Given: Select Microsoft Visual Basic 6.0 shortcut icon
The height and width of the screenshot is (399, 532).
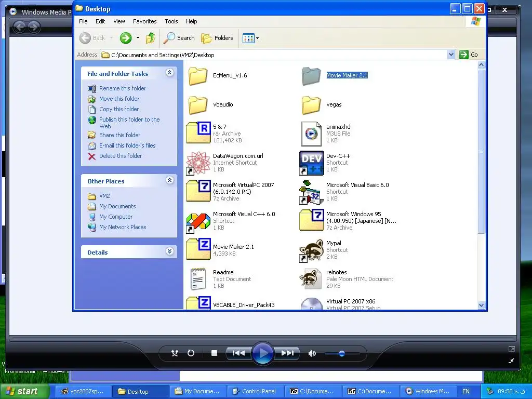Looking at the screenshot, I should tap(312, 192).
